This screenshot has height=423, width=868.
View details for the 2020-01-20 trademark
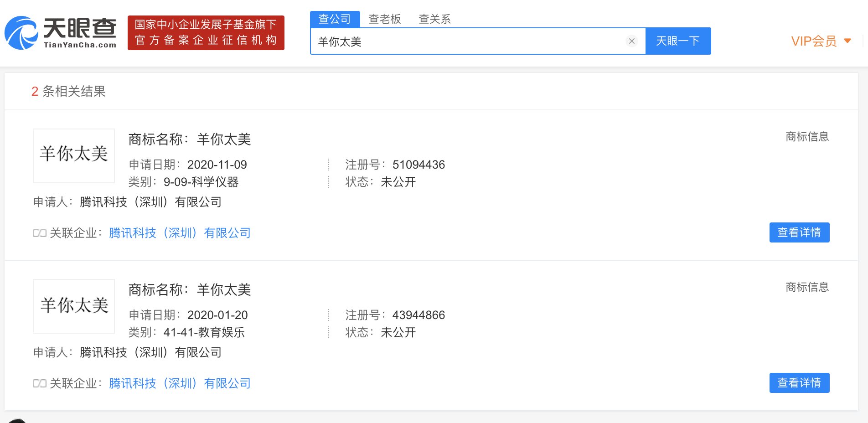pos(799,383)
